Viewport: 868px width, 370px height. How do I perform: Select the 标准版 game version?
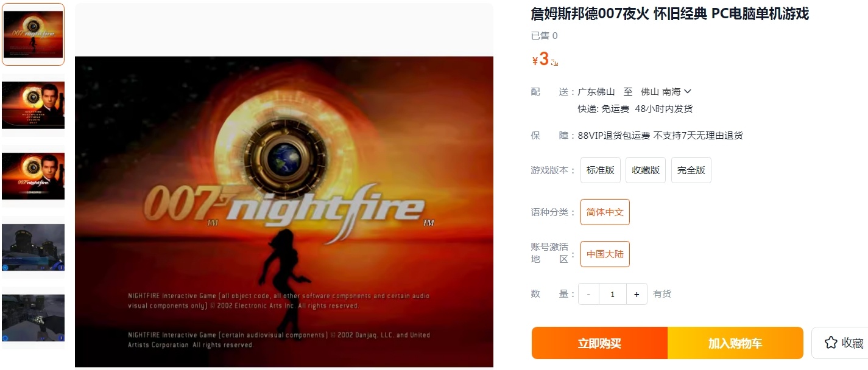point(600,170)
